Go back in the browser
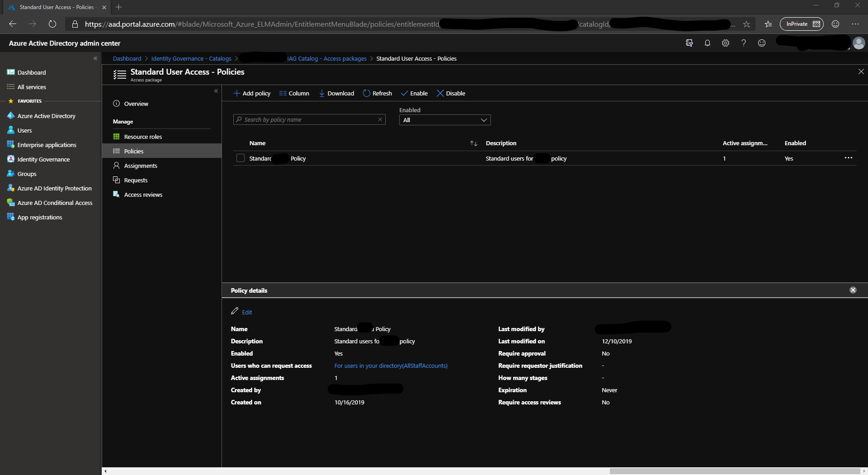Screen dimensions: 868x475 pyautogui.click(x=13, y=24)
